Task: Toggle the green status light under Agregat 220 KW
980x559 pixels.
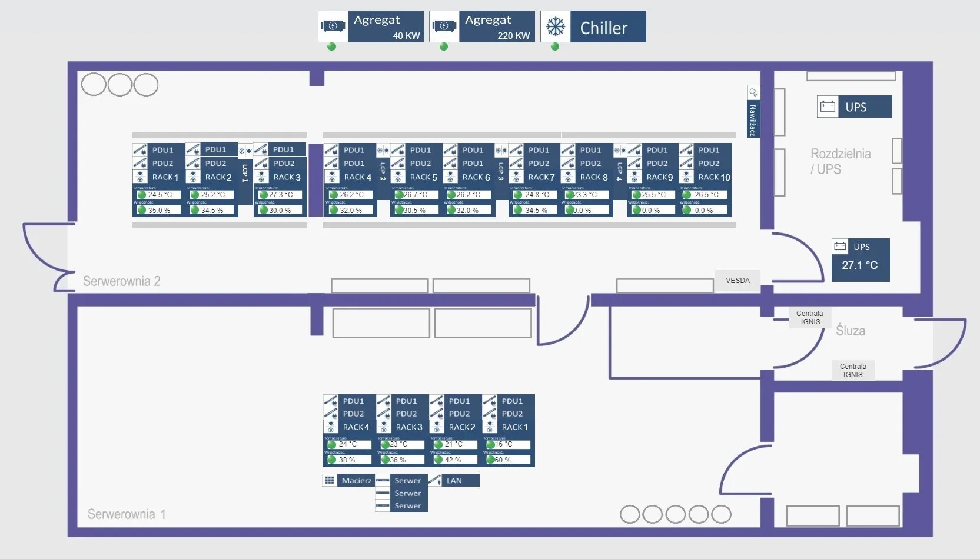Action: coord(444,47)
